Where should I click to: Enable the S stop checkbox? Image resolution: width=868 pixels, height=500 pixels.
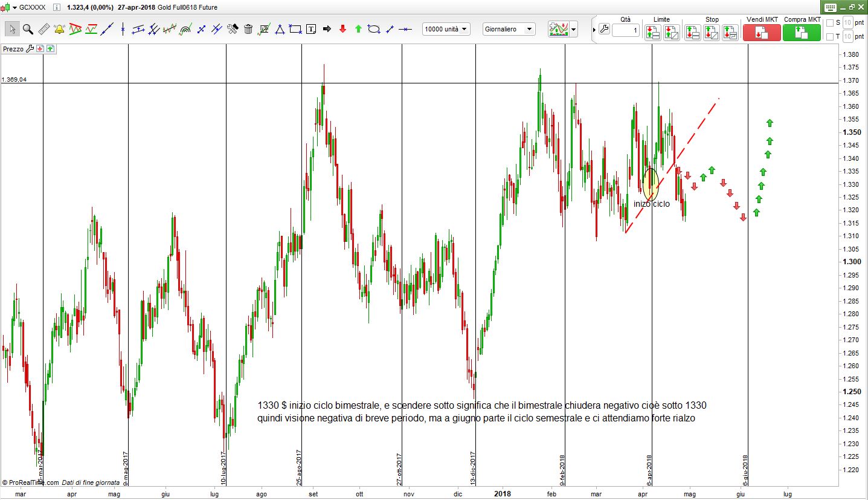point(830,23)
